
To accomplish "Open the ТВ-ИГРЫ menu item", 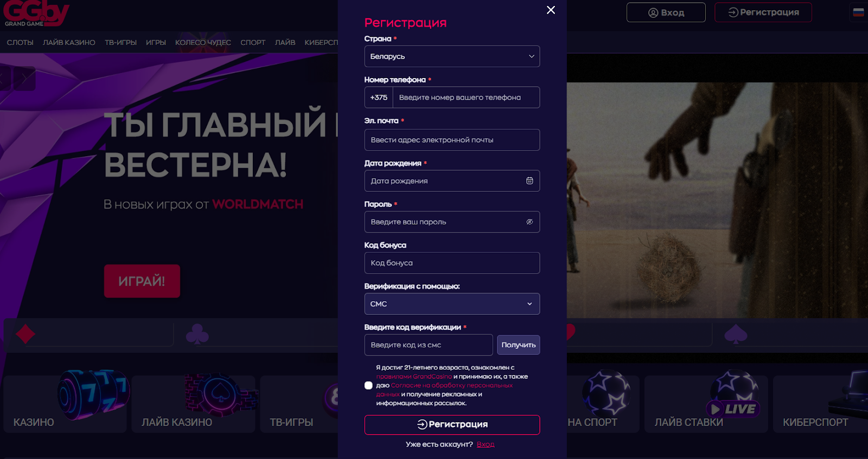I will pos(120,42).
